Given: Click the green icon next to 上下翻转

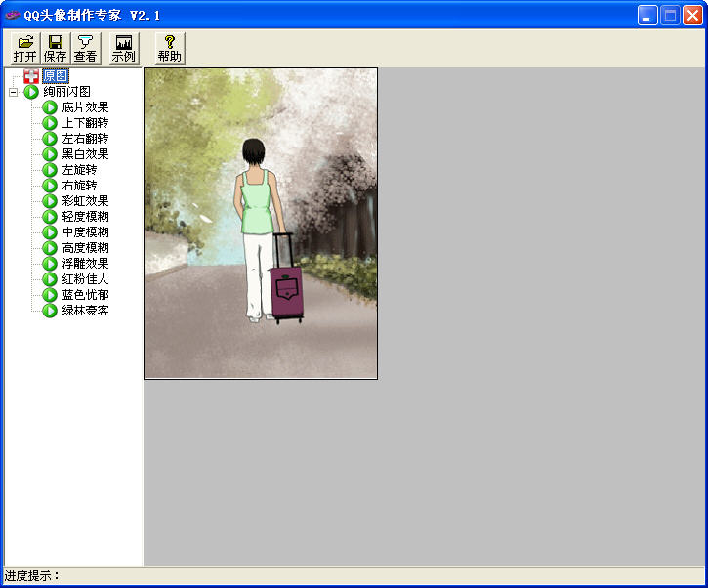Looking at the screenshot, I should pos(50,123).
